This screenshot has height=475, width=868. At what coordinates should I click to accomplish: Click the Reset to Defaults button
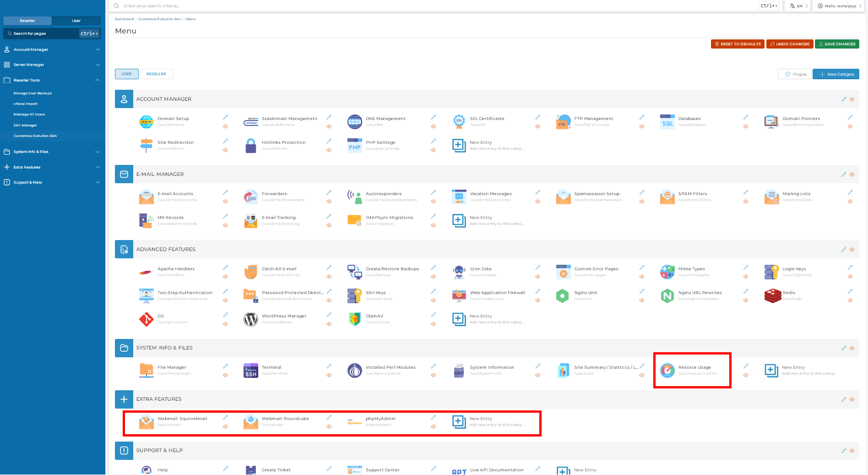737,44
